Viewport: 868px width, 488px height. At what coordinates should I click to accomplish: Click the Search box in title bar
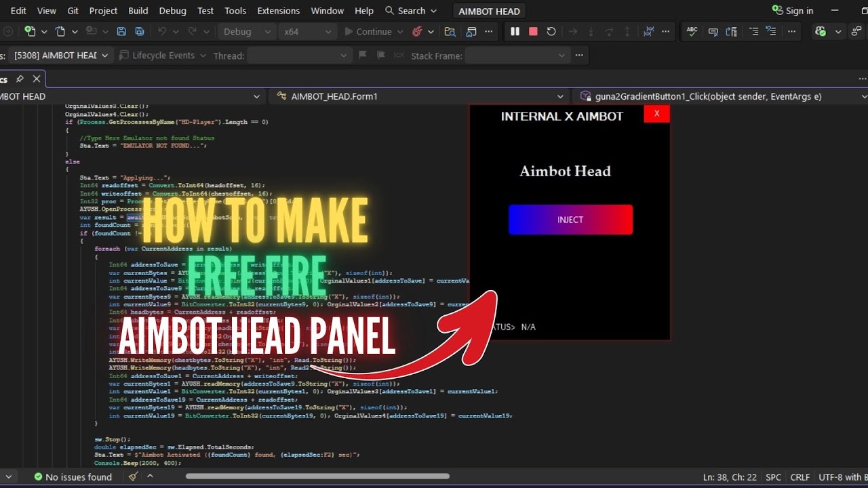[x=411, y=11]
